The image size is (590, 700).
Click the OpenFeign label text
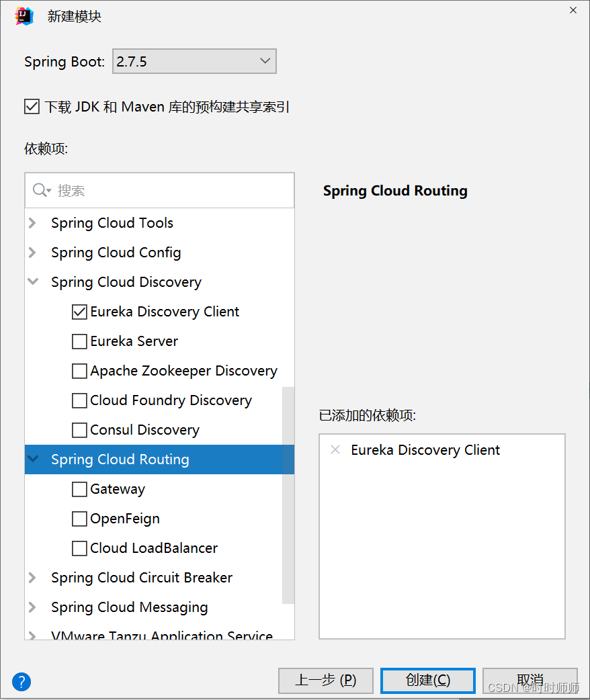pyautogui.click(x=124, y=519)
